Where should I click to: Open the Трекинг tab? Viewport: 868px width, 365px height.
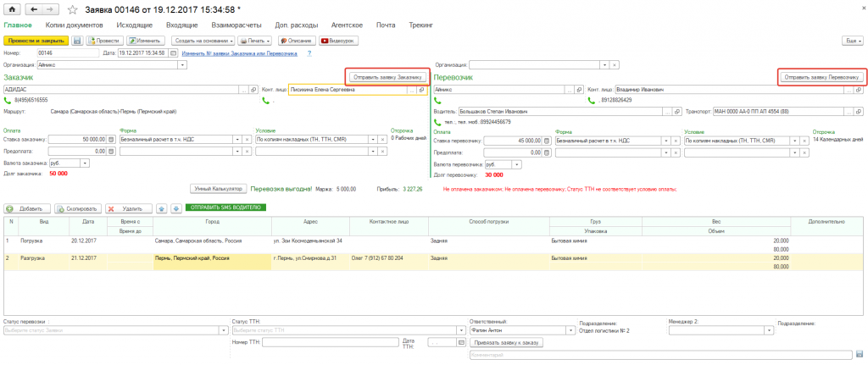(420, 25)
